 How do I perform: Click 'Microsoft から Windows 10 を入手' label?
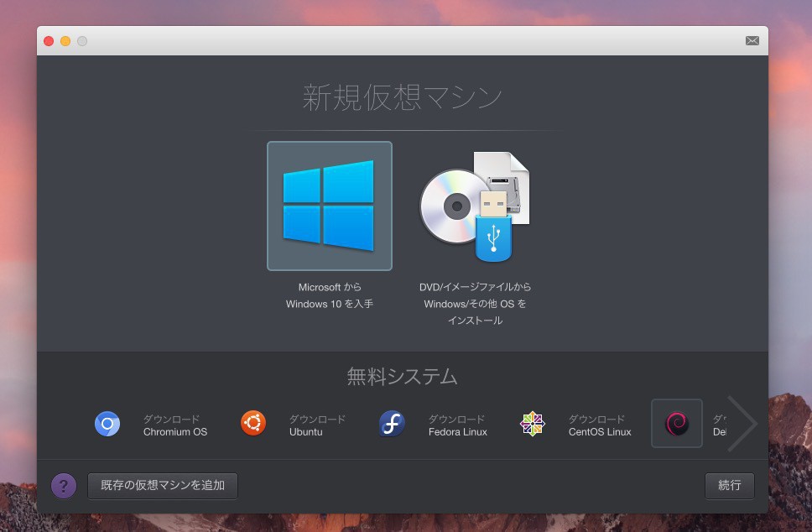click(x=330, y=295)
